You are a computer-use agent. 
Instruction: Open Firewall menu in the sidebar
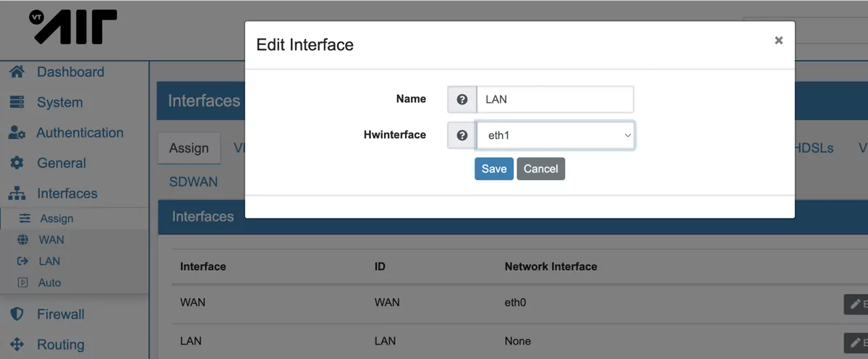click(x=61, y=314)
